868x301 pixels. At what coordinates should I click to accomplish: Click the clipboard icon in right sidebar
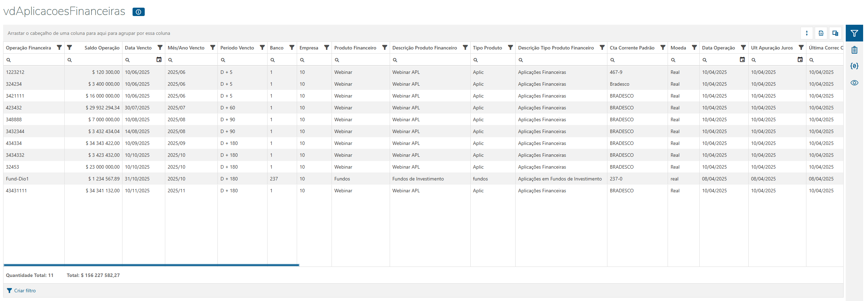pos(854,50)
